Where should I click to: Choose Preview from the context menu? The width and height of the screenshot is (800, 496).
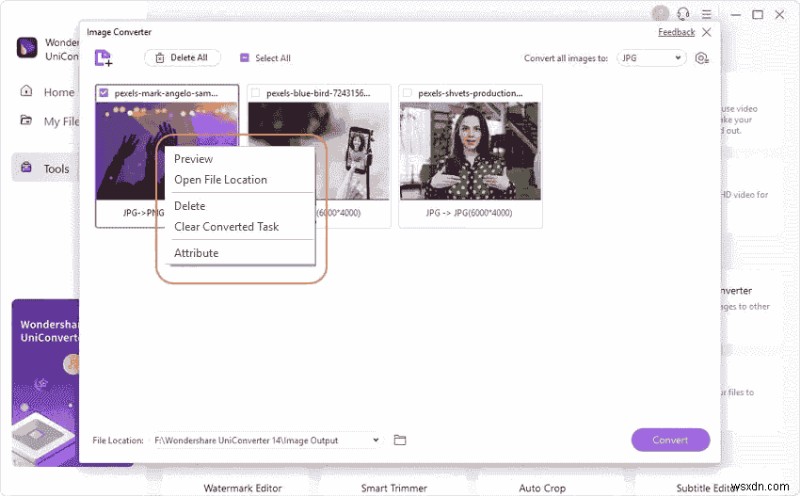pyautogui.click(x=193, y=159)
